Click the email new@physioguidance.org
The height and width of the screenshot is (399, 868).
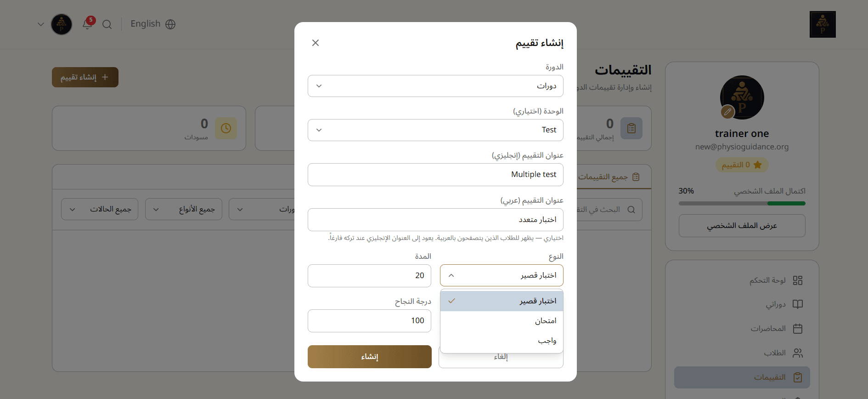click(x=742, y=147)
